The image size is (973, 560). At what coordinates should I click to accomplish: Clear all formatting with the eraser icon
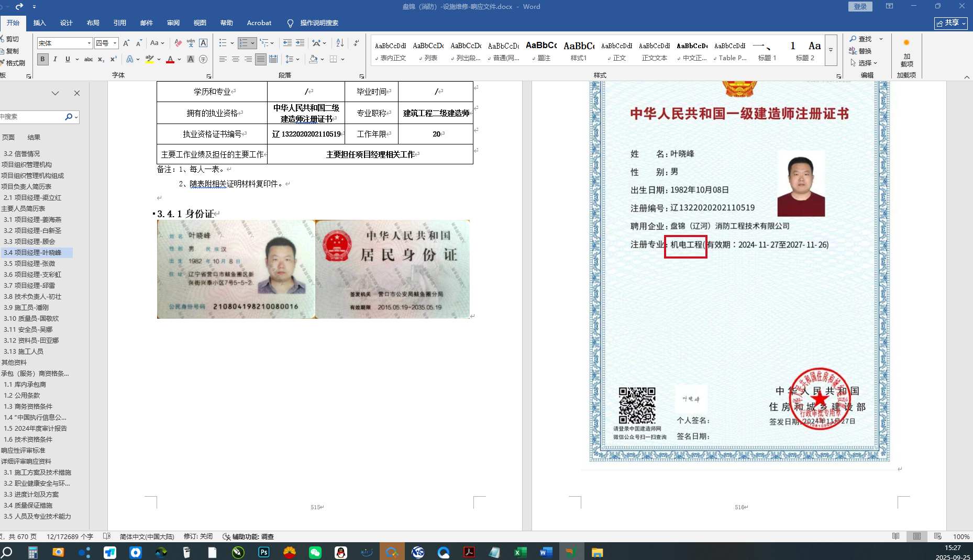pyautogui.click(x=178, y=43)
